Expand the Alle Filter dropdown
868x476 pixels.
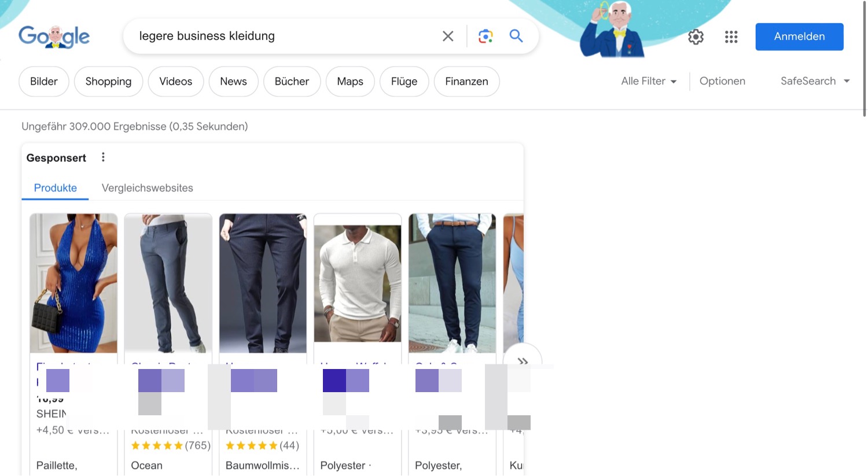tap(649, 82)
